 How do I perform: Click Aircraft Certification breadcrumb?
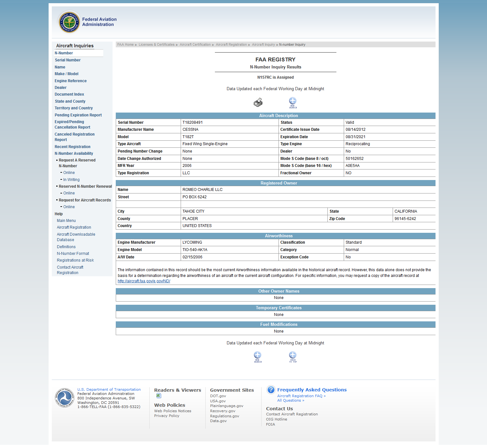pyautogui.click(x=195, y=45)
